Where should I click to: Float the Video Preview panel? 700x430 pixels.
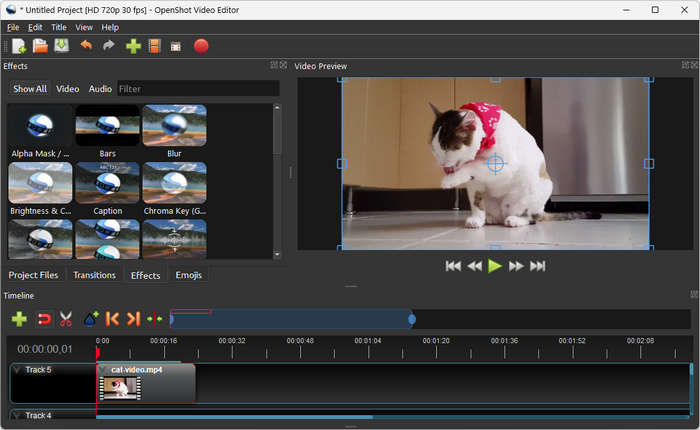tap(685, 65)
